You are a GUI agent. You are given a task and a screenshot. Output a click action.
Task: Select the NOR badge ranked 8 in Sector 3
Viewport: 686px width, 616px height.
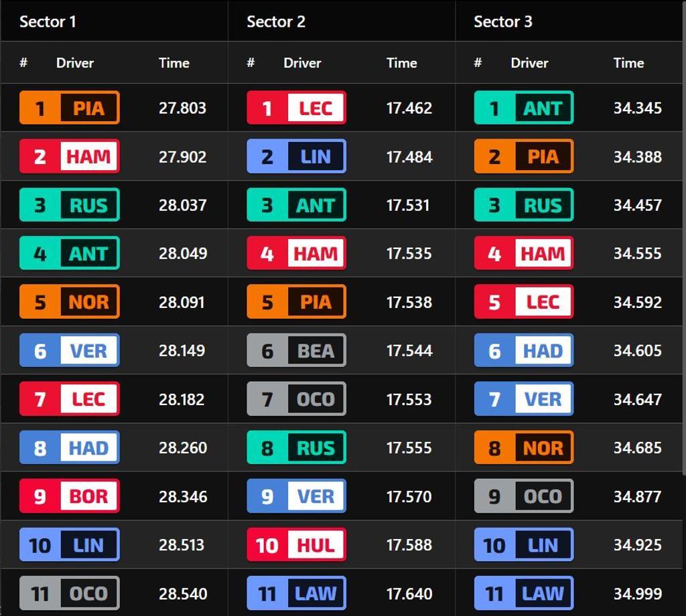pos(524,447)
